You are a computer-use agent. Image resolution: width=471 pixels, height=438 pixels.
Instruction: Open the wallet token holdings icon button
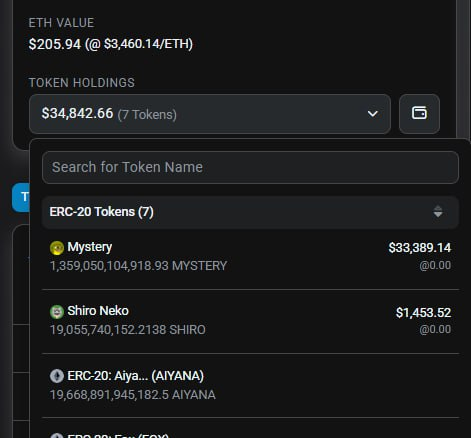[419, 114]
